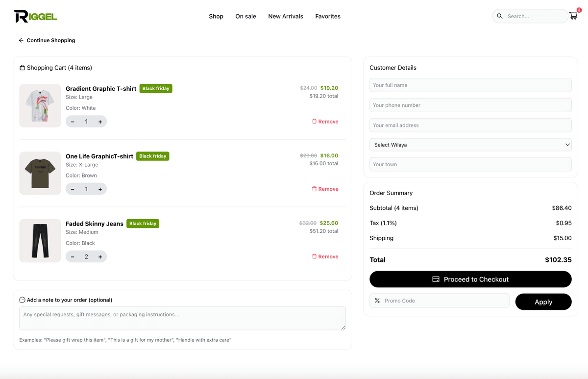This screenshot has width=588, height=379.
Task: Remove Gradient Graphic T-shirt from cart
Action: tap(325, 122)
